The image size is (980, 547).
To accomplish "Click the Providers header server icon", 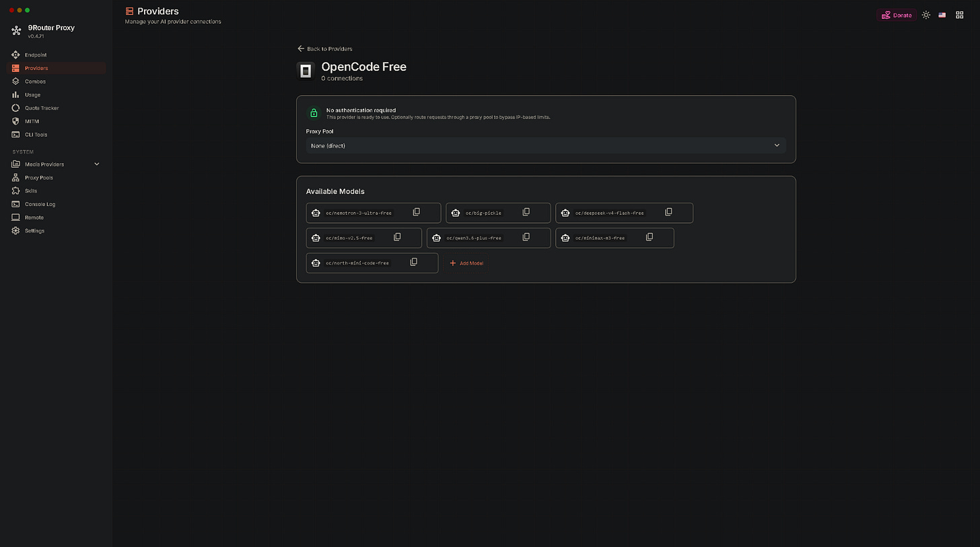I will point(129,11).
